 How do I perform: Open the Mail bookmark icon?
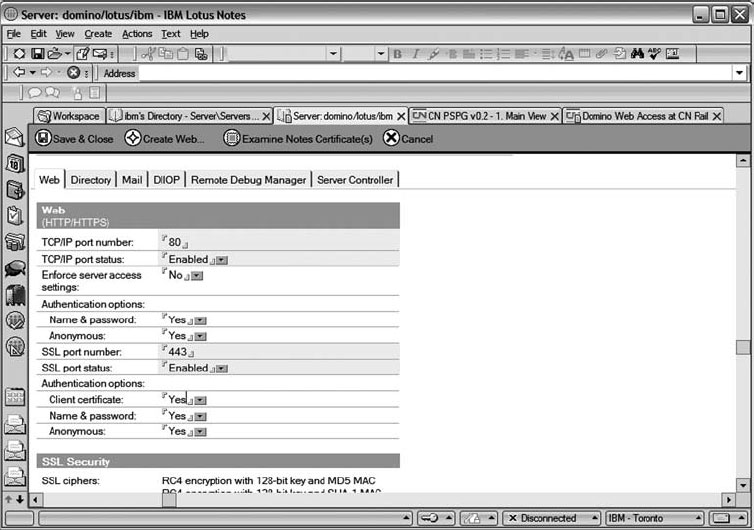(x=15, y=138)
